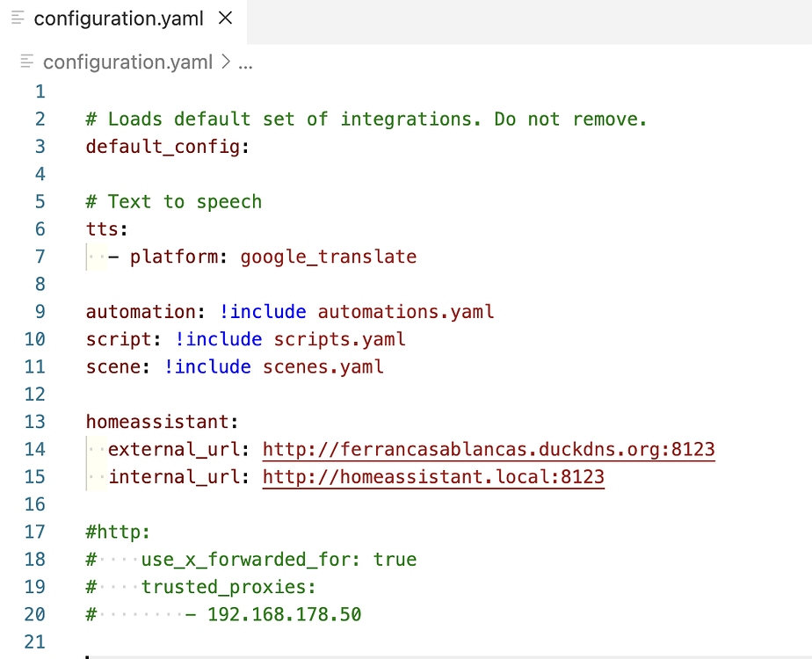The image size is (812, 659).
Task: Click configuration.yaml in the breadcrumb path
Action: tap(127, 62)
